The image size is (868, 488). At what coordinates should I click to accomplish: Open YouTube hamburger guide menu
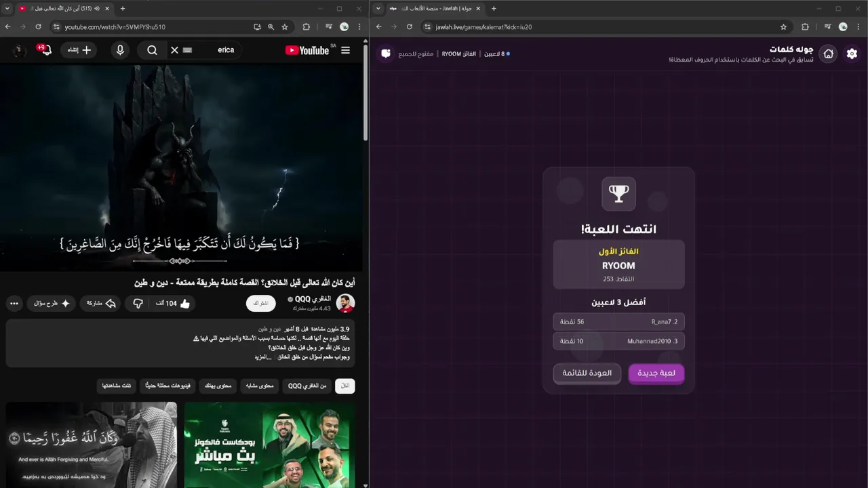point(346,50)
